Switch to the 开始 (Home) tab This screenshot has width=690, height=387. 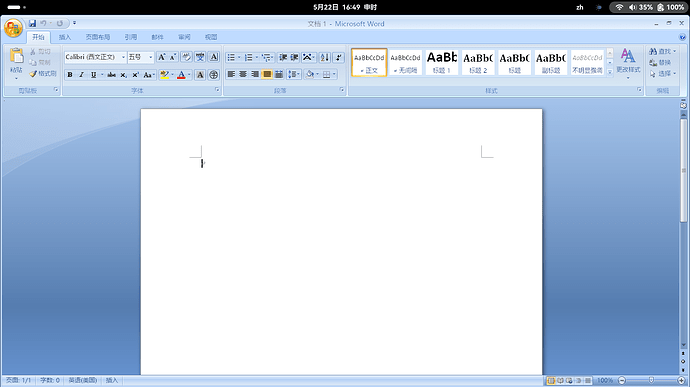[38, 37]
